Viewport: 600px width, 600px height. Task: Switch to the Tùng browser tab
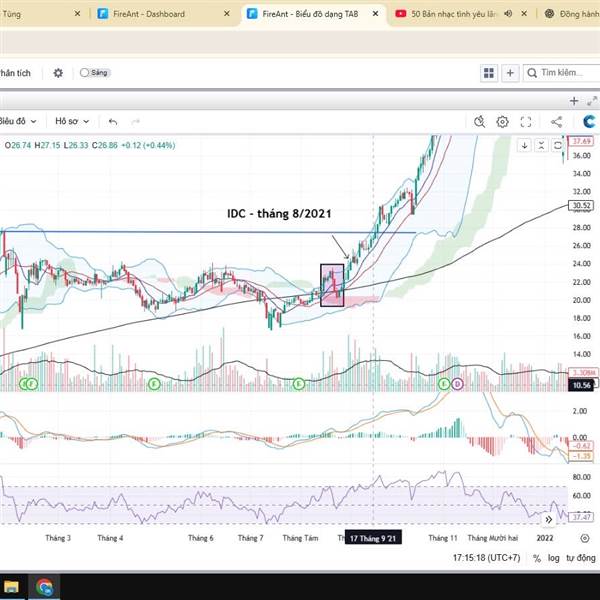pyautogui.click(x=11, y=14)
